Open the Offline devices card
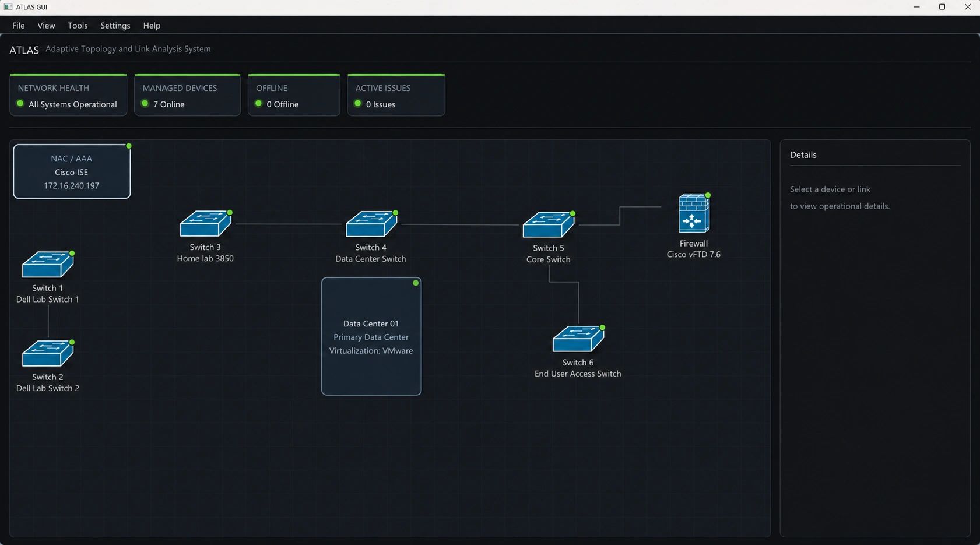980x545 pixels. click(294, 95)
